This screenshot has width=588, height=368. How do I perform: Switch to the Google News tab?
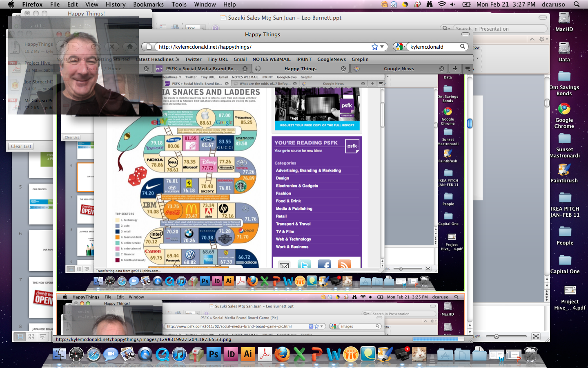pos(399,69)
